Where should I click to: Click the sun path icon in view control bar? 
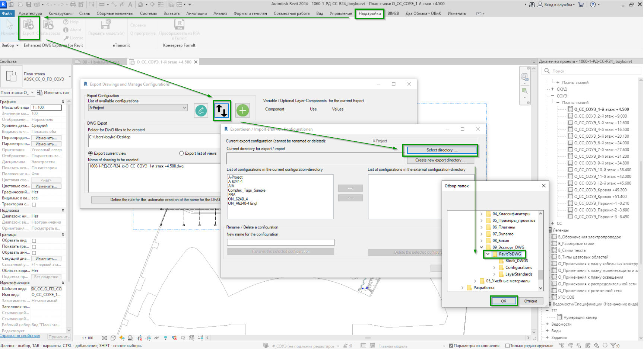coord(122,338)
